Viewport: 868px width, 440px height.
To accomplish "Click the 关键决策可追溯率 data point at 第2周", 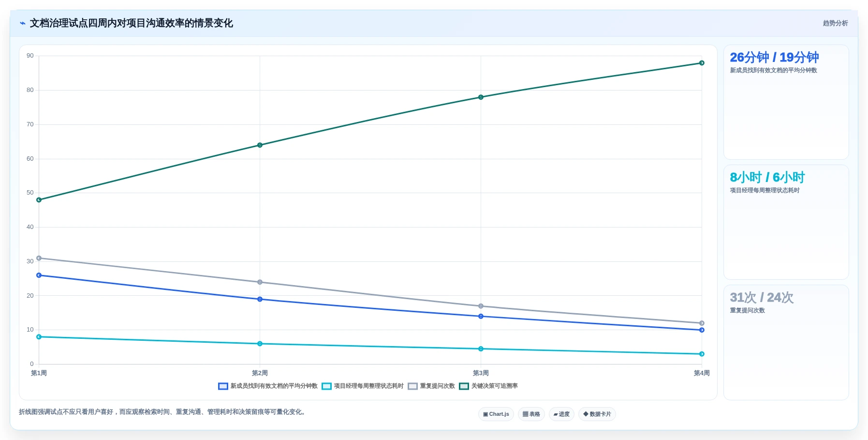I will 260,145.
